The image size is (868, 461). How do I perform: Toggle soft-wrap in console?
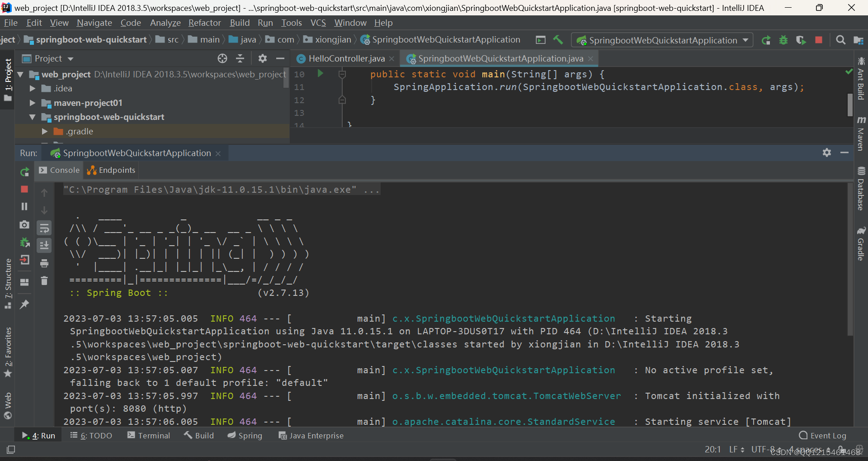(x=44, y=228)
